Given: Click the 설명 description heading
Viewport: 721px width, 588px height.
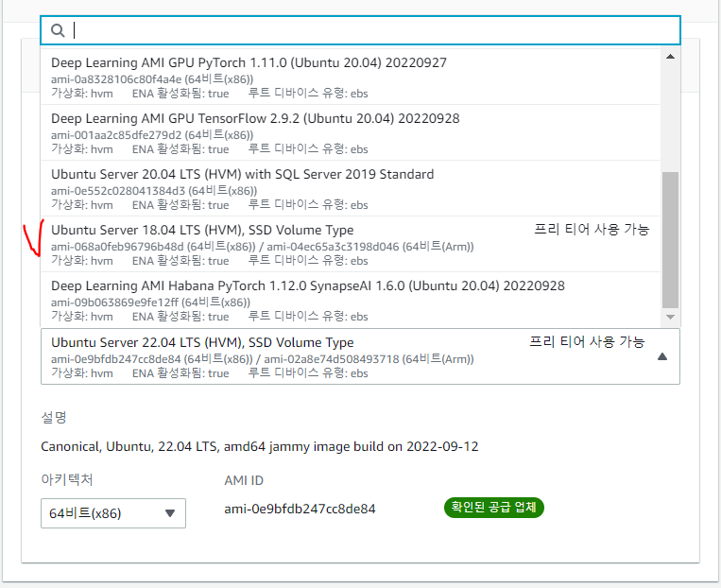Looking at the screenshot, I should (54, 417).
